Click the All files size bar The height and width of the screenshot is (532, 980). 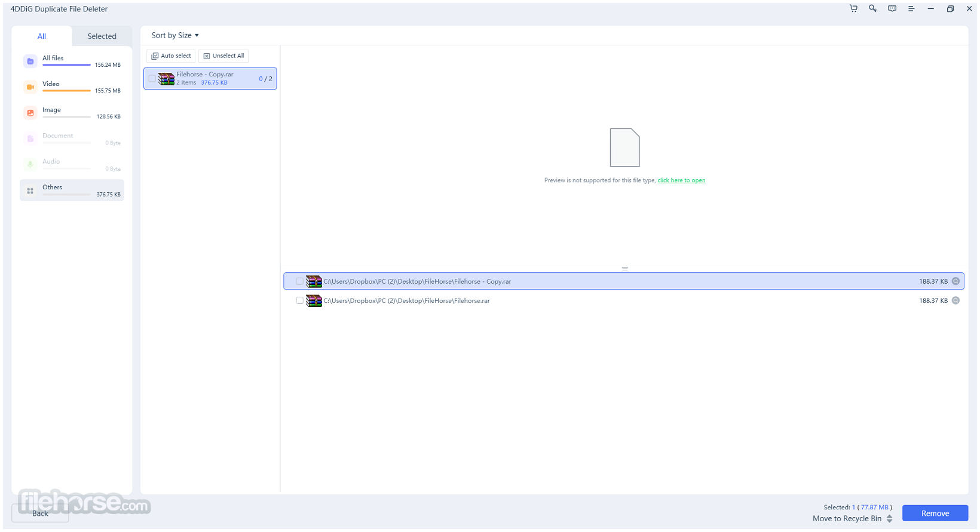66,64
